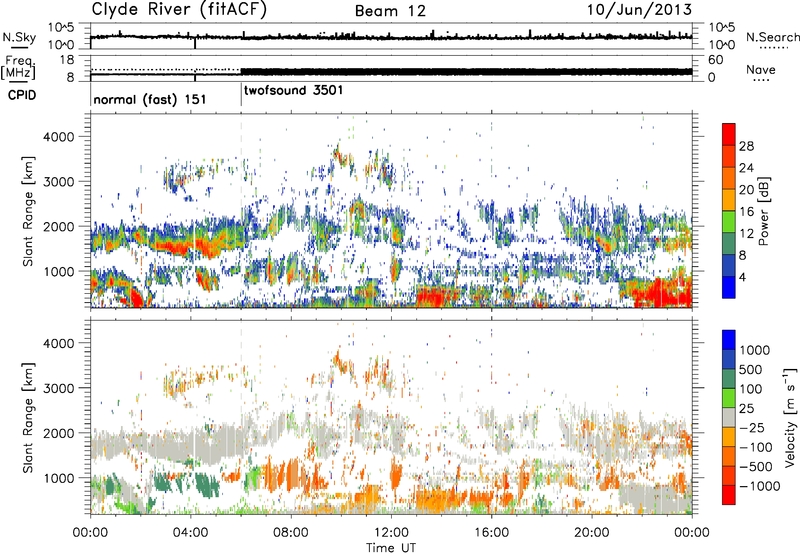Select the '24' power colorbar label
Viewport: 800px width, 554px height.
pyautogui.click(x=746, y=168)
